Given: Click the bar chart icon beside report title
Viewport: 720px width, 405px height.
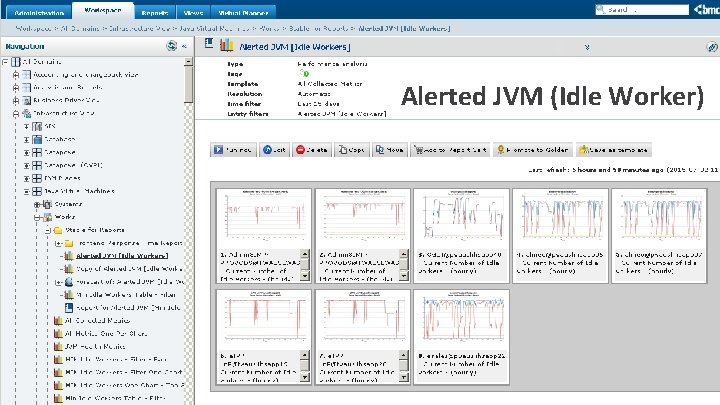Looking at the screenshot, I should point(226,45).
